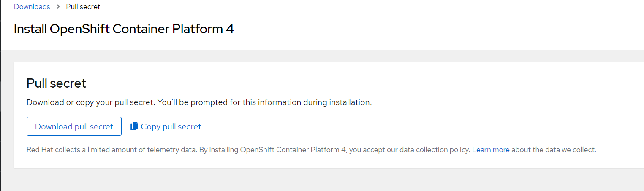Click the Download pull secret button
This screenshot has height=191, width=644.
pyautogui.click(x=74, y=126)
